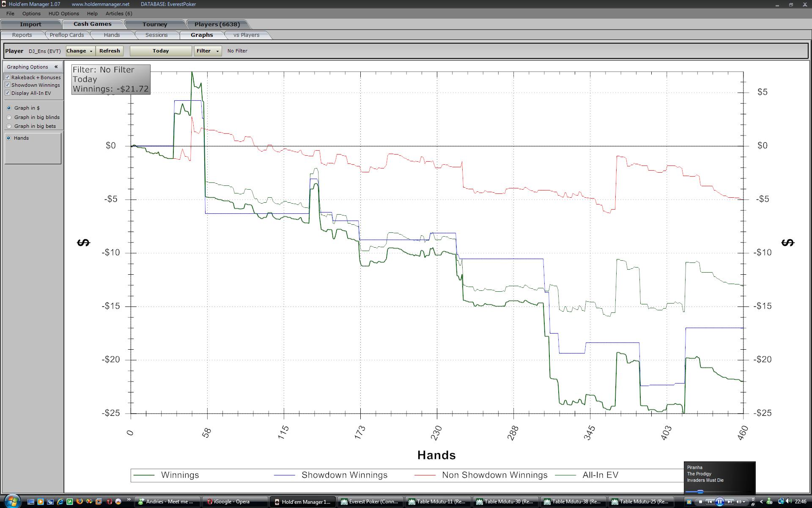Launch Firefox from quick launch
The height and width of the screenshot is (508, 812).
coord(80,502)
